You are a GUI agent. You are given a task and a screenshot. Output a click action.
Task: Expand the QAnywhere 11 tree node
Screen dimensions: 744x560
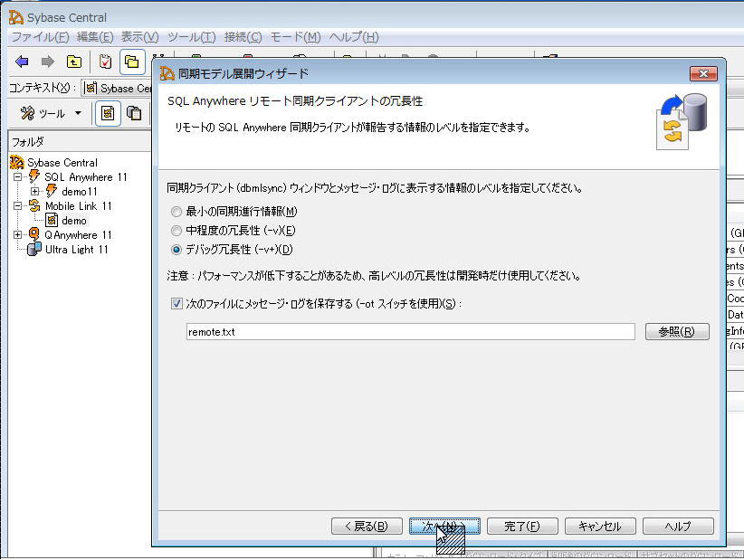(x=18, y=235)
